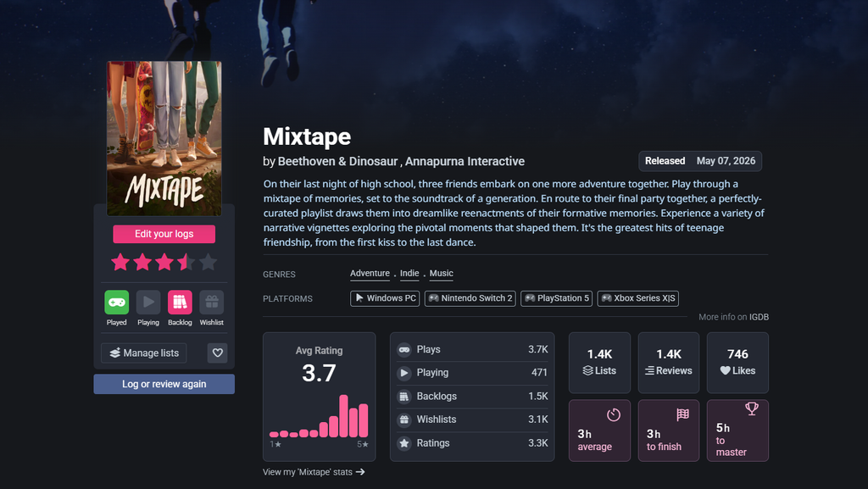
Task: Click the cursor icon in Windows PC tag
Action: pos(359,298)
